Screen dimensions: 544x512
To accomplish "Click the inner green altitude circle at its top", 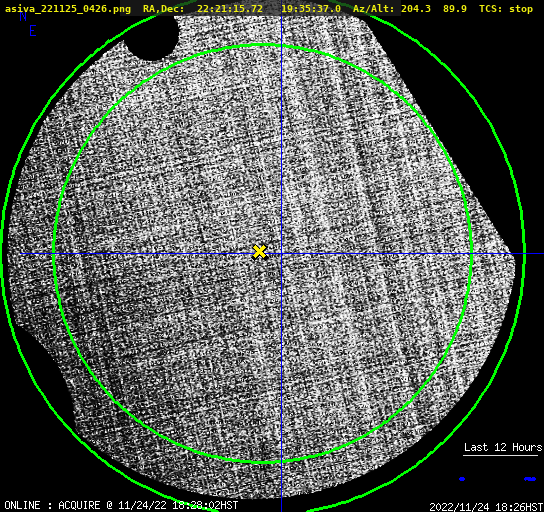I will coord(263,45).
